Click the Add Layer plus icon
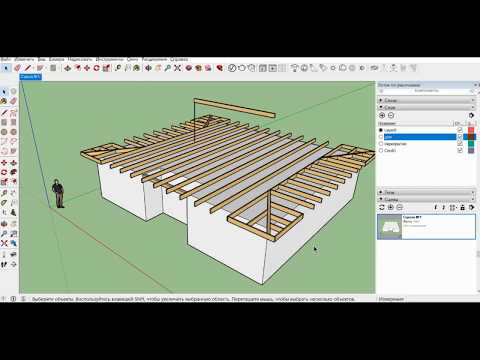Screen dimensions: 480x360 [382, 115]
